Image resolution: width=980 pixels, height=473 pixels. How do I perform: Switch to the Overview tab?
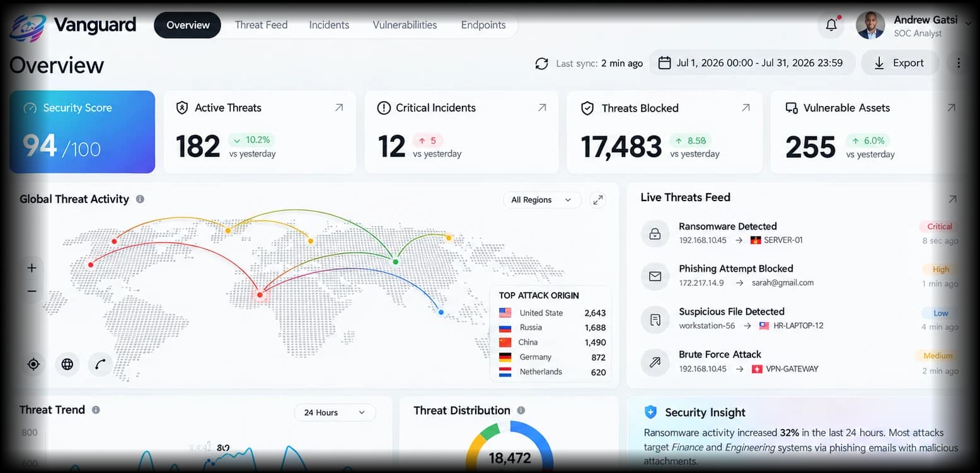(x=188, y=25)
